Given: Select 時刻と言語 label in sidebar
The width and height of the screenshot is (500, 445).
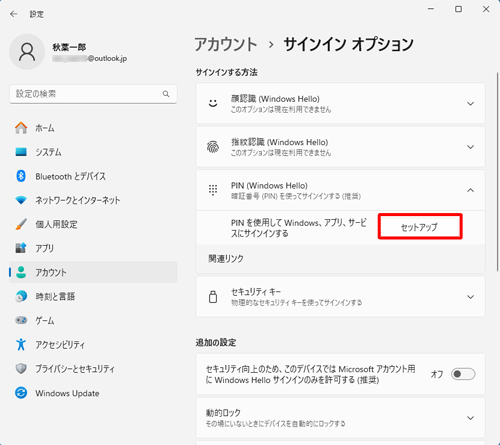Looking at the screenshot, I should click(x=55, y=296).
